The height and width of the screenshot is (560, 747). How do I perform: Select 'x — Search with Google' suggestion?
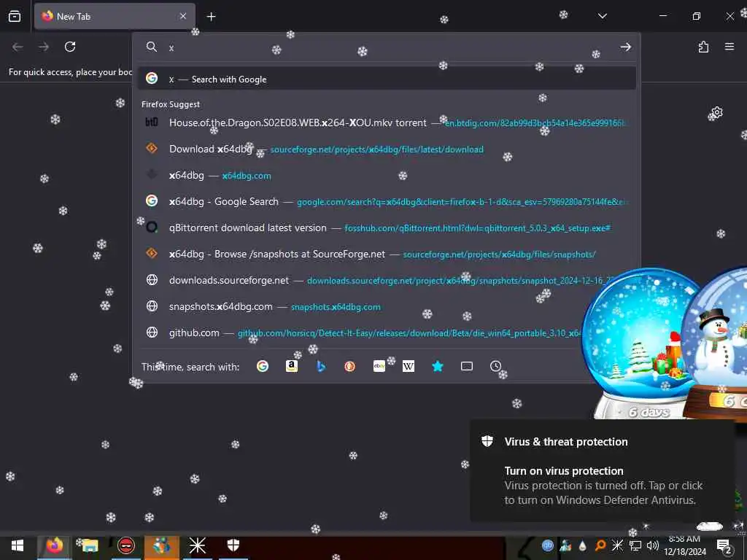point(387,79)
